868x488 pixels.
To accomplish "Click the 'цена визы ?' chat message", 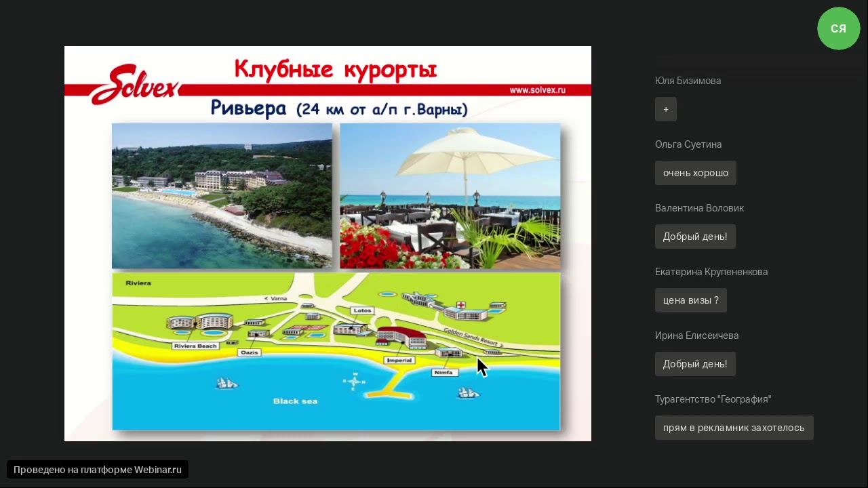I will (x=691, y=300).
